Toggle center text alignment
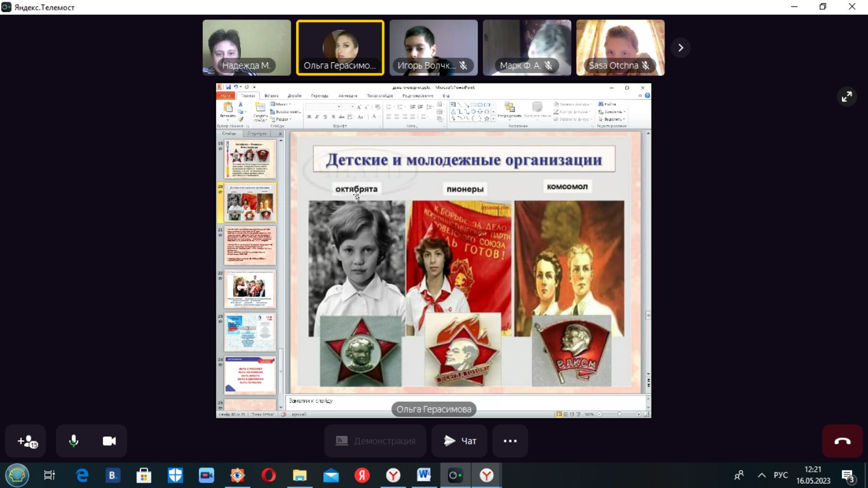Screen dimensions: 868x488 click(x=397, y=117)
